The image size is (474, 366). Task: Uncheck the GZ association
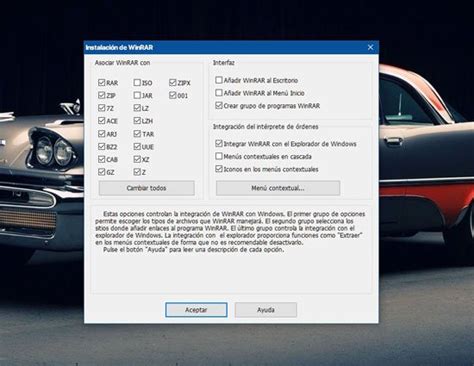102,172
